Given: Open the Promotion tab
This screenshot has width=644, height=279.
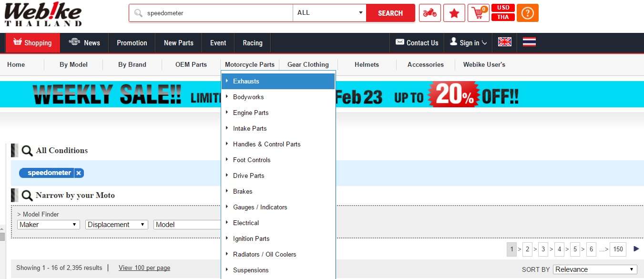Looking at the screenshot, I should [x=132, y=42].
